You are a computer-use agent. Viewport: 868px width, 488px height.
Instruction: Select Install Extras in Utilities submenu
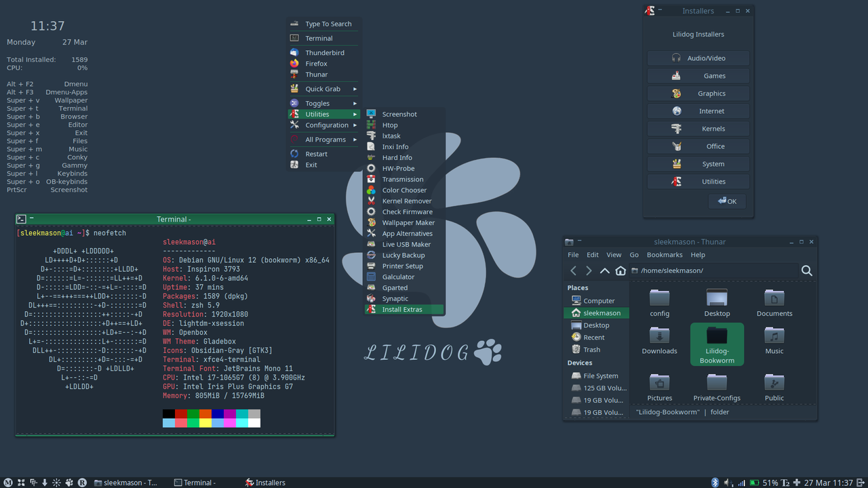[x=404, y=309]
